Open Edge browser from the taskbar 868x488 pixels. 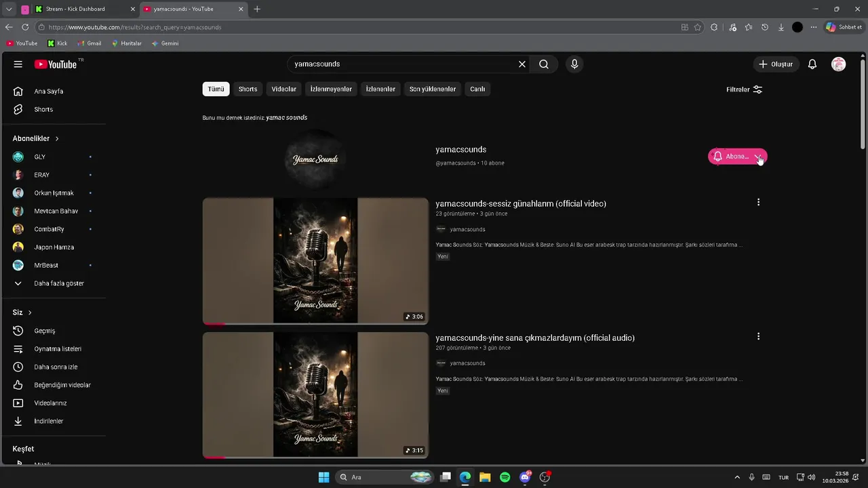click(x=465, y=477)
